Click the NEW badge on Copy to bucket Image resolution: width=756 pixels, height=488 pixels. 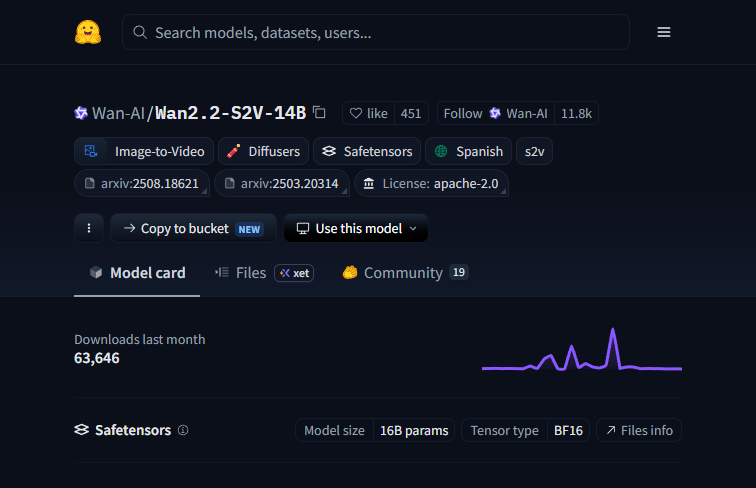pos(249,229)
